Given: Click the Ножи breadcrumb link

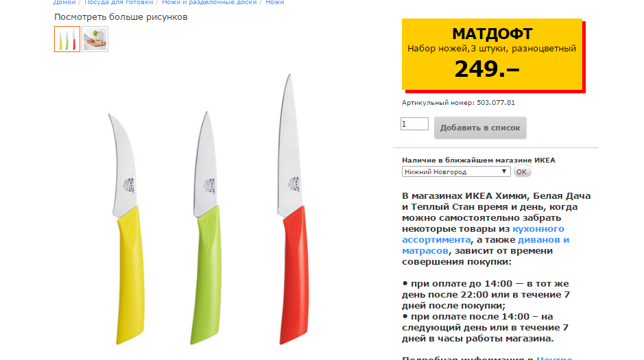Looking at the screenshot, I should coord(275,3).
